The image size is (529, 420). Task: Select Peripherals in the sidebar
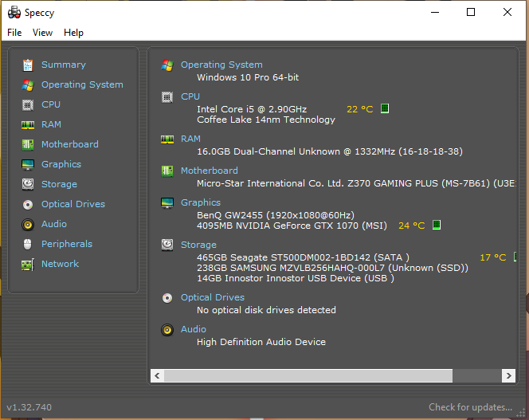67,244
